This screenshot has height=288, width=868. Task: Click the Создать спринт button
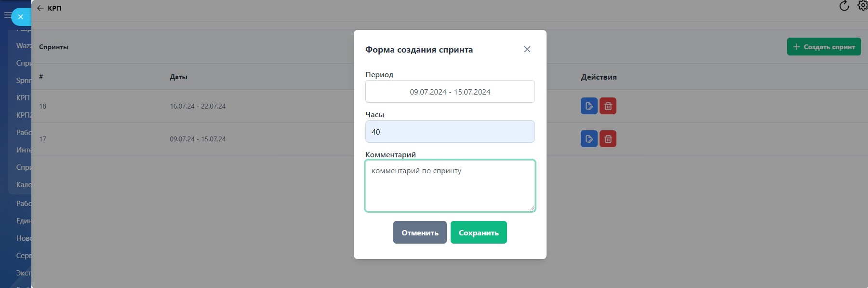tap(824, 47)
